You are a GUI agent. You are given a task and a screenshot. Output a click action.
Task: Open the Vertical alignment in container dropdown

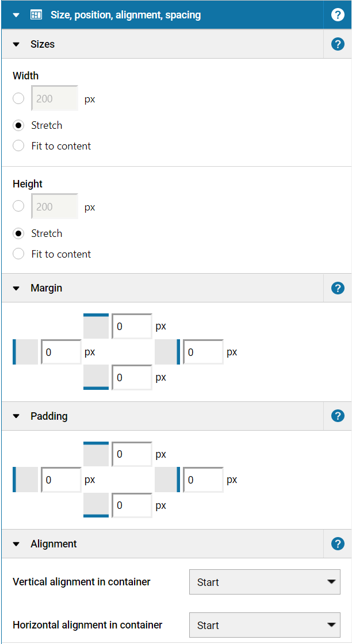pos(265,582)
